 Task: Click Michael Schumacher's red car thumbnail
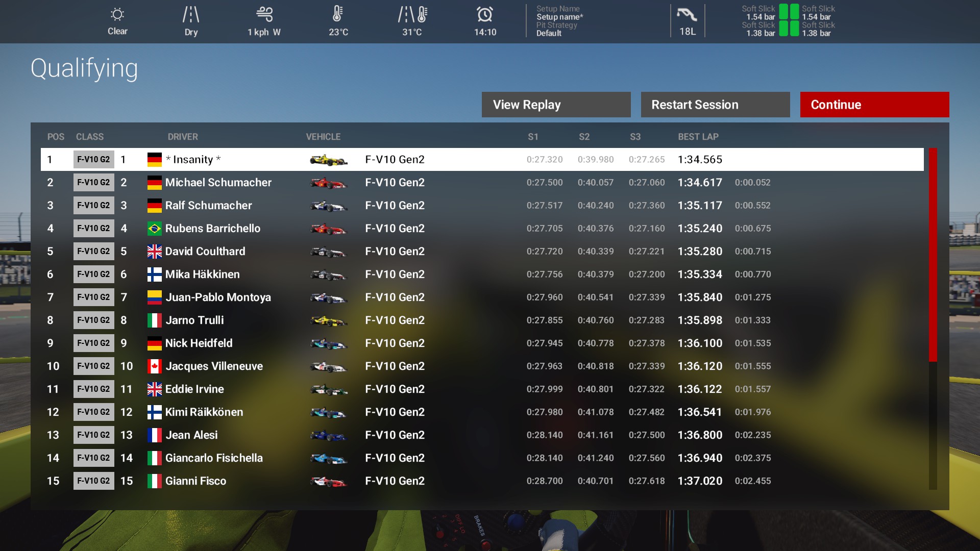(x=328, y=183)
